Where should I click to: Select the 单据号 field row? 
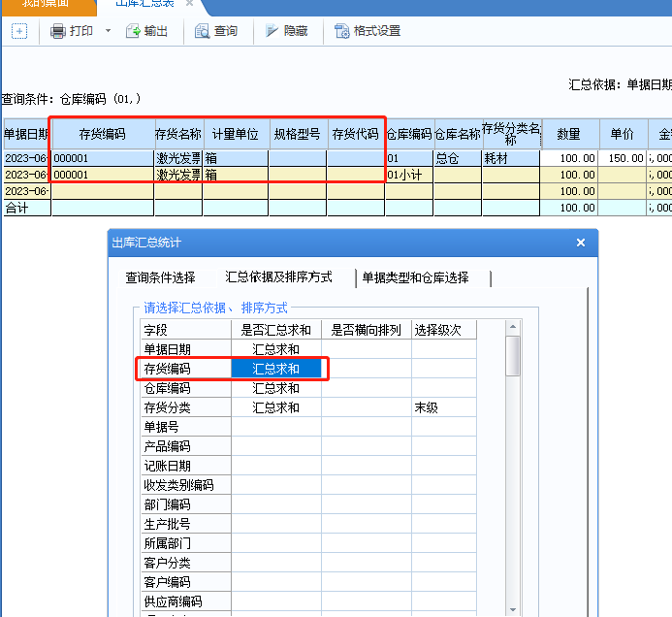[x=186, y=427]
